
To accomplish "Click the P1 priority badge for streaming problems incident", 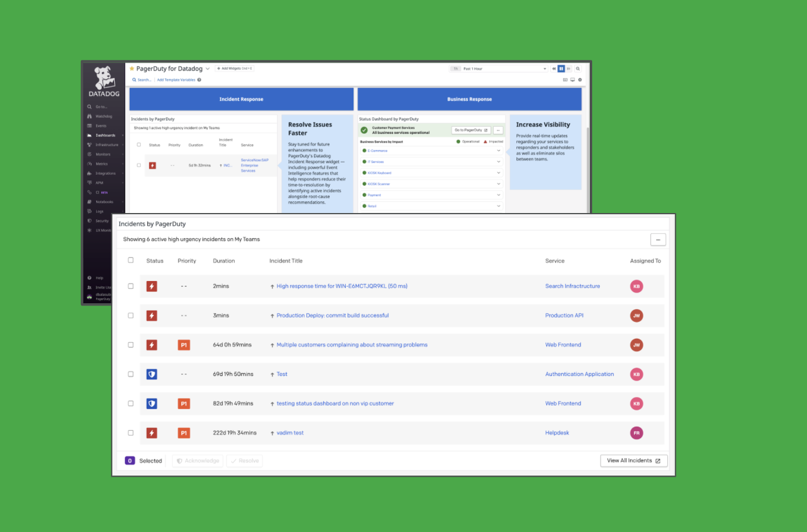I will click(x=183, y=345).
